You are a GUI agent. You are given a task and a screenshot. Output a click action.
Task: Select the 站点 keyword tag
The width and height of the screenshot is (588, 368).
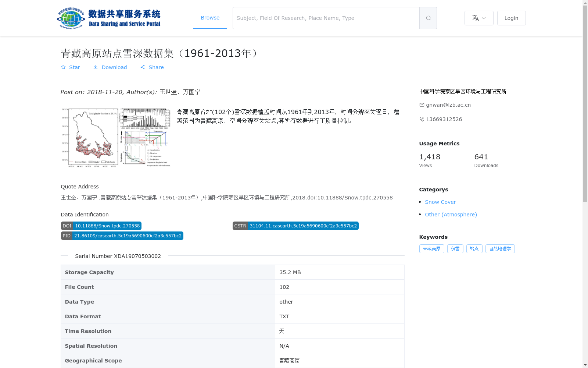click(x=474, y=249)
